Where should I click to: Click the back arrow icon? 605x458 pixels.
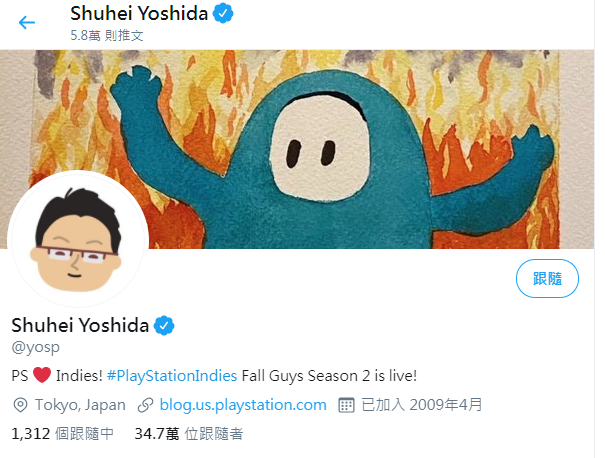click(27, 22)
